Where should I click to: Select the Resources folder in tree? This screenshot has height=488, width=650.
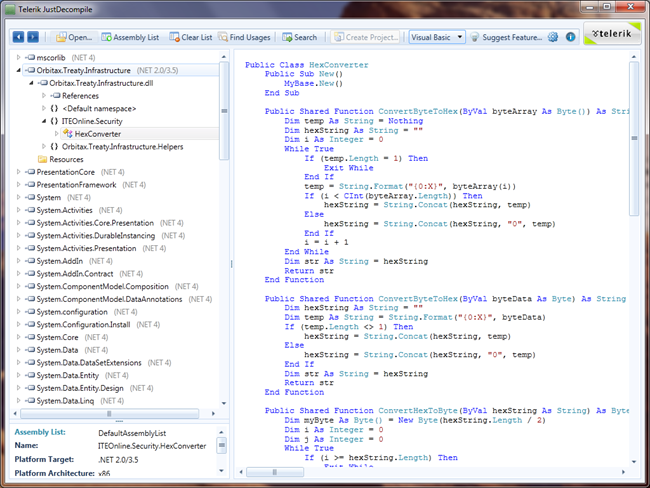pos(66,159)
